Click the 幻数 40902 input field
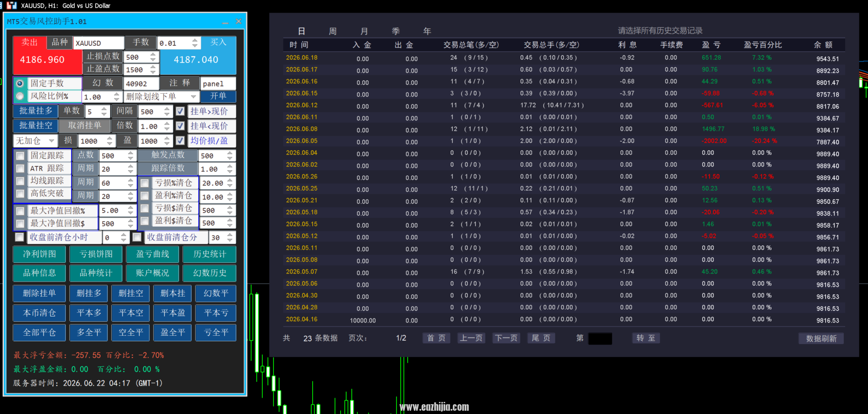This screenshot has width=868, height=414. coord(141,84)
